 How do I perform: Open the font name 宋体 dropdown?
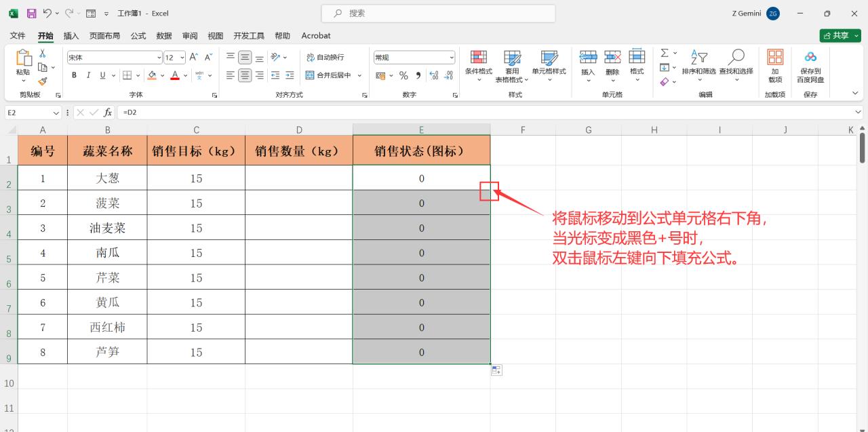(159, 58)
